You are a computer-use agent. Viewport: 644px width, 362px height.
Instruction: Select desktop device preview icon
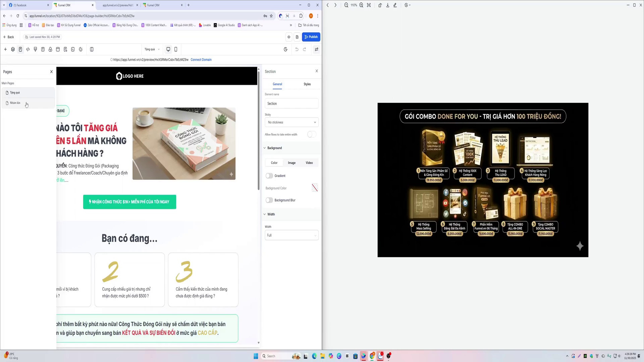coord(168,49)
